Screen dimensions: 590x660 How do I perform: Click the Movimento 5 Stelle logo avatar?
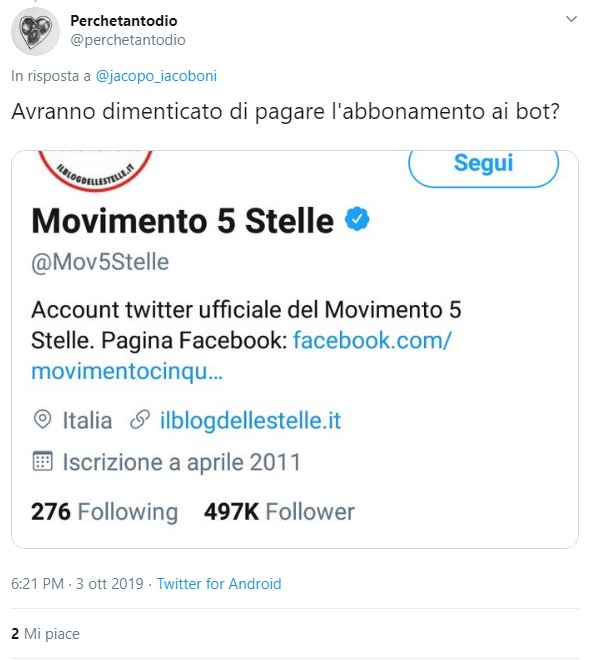coord(95,170)
